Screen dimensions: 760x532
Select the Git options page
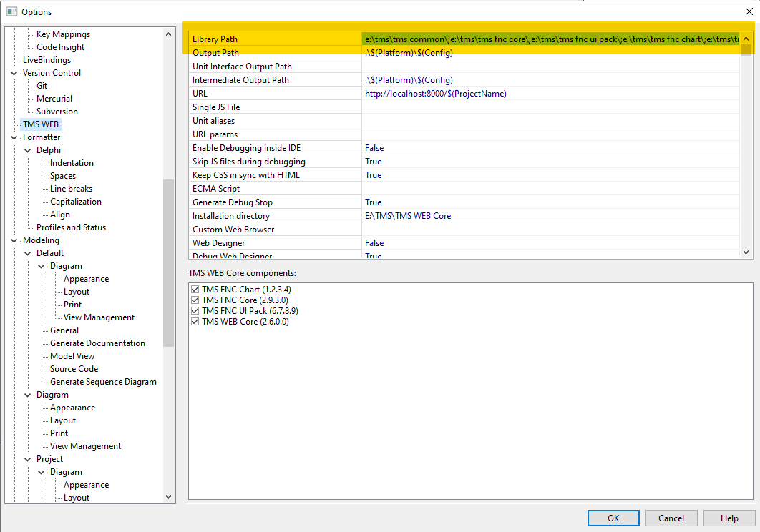pos(42,86)
